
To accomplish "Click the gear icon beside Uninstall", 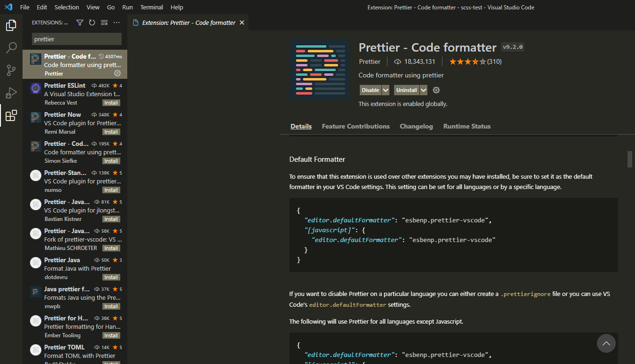I will coord(436,90).
